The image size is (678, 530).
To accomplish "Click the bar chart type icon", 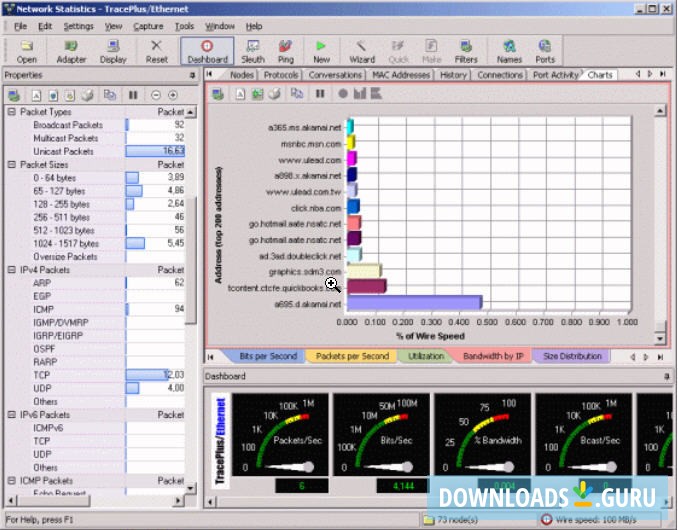I will [360, 93].
